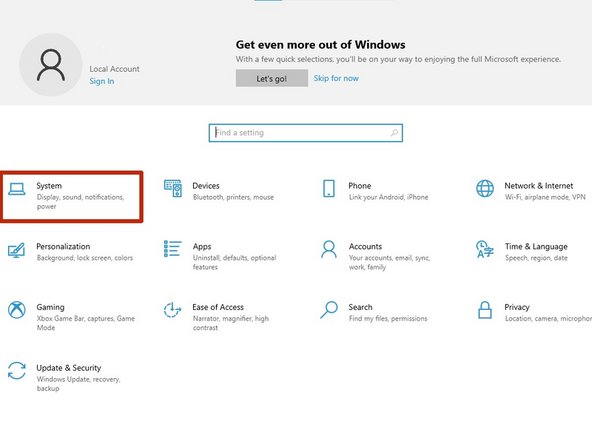Click 'Bluetooth, printers, mouse' description
Image resolution: width=592 pixels, height=444 pixels.
pos(233,197)
